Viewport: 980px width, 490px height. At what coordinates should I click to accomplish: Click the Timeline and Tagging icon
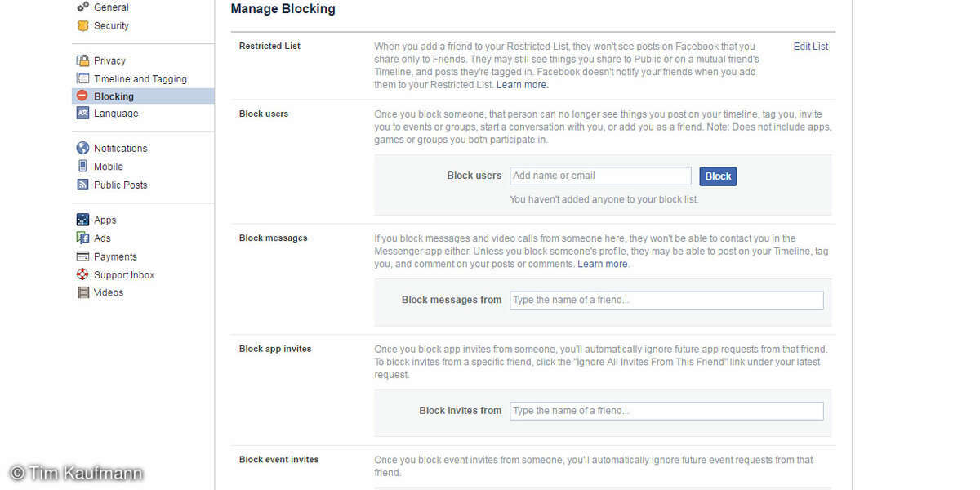click(82, 78)
